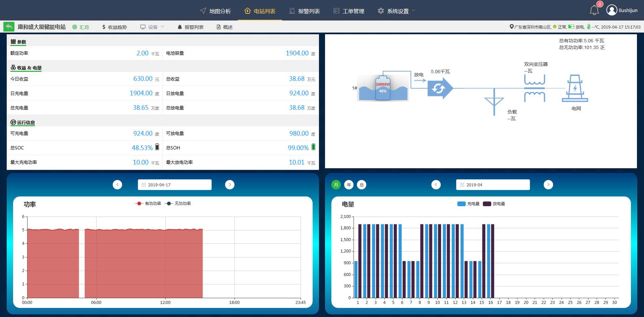Go to next month in energy chart
This screenshot has width=644, height=317.
(548, 185)
